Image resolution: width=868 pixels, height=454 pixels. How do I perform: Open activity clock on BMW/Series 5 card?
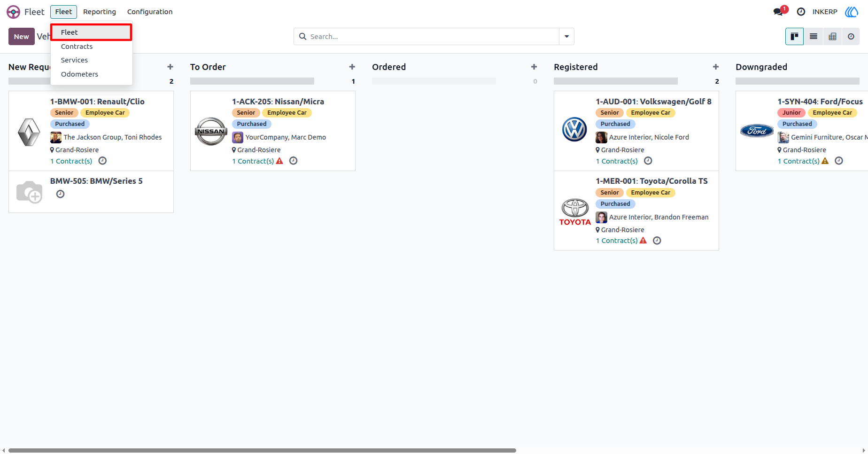(x=60, y=194)
